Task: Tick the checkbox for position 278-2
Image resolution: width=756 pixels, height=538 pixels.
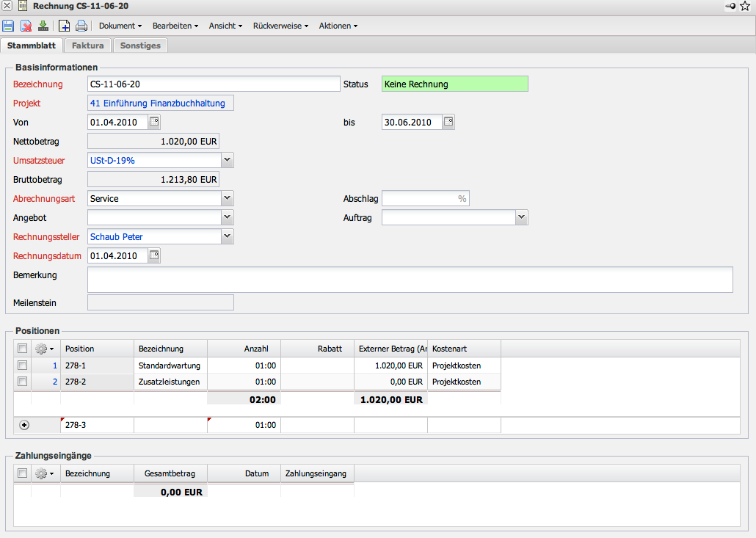Action: click(x=23, y=382)
